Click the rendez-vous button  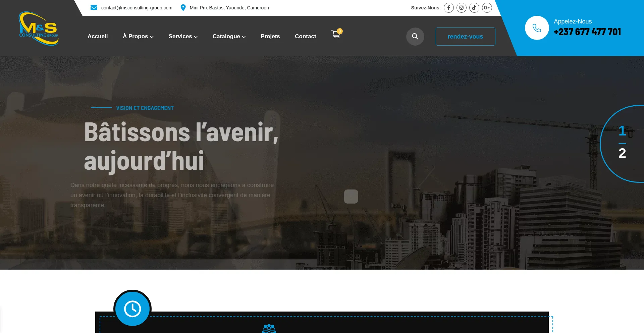[465, 37]
